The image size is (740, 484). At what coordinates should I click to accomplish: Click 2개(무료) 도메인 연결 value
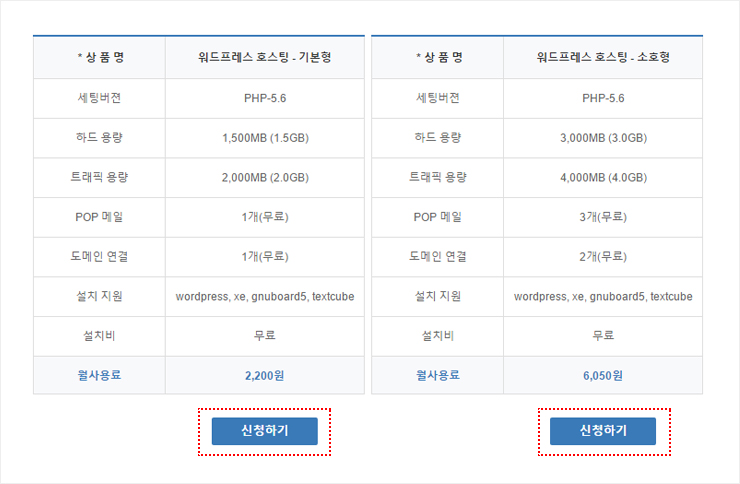(x=603, y=257)
